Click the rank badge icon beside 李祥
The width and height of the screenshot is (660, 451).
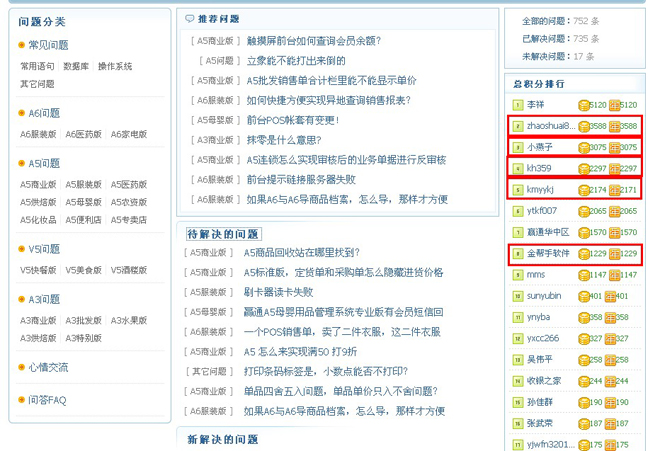click(517, 105)
